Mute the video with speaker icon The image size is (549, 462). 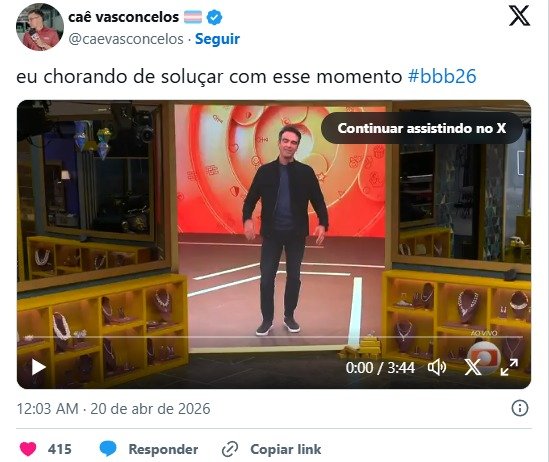point(437,367)
